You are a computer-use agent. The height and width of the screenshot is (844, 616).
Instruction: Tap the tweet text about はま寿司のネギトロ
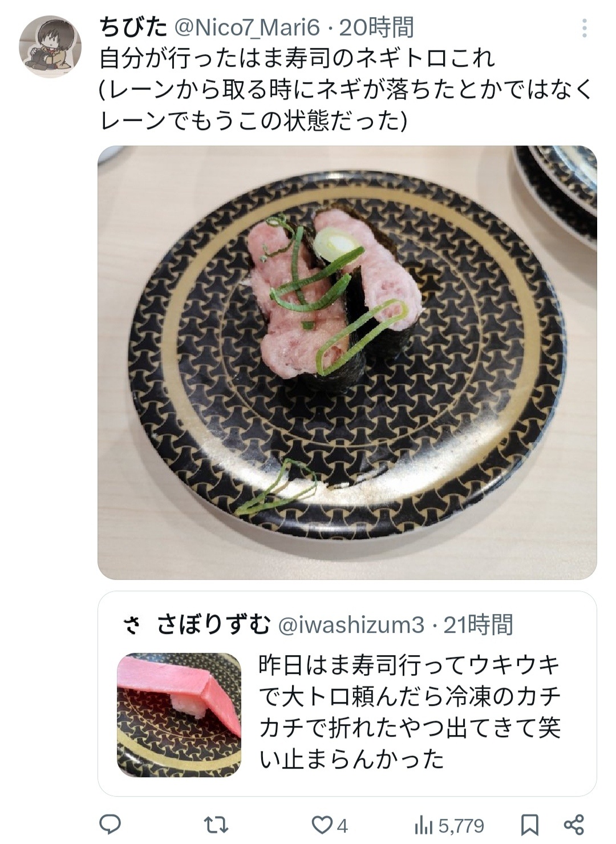point(346,89)
